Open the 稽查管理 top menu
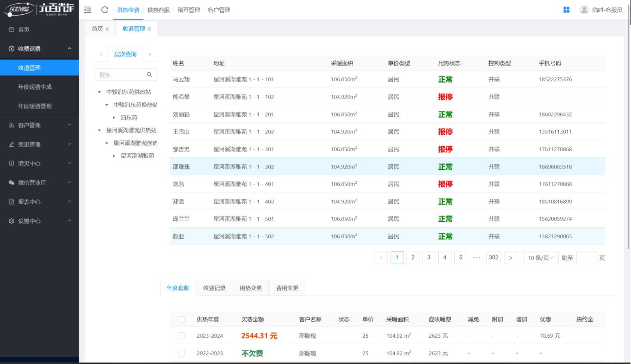 pyautogui.click(x=189, y=10)
